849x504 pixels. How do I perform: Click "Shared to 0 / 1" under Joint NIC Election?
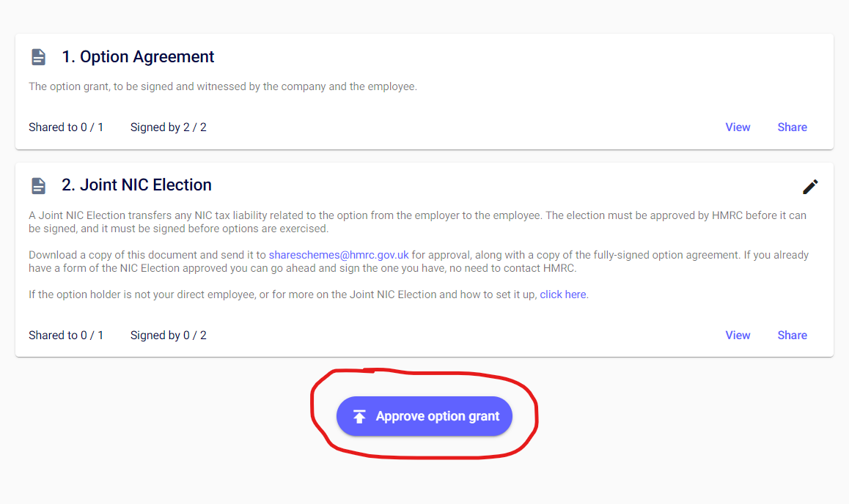click(66, 336)
